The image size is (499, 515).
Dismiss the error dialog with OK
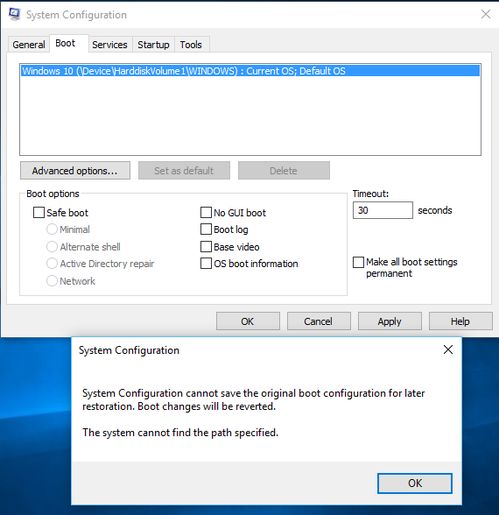(415, 483)
